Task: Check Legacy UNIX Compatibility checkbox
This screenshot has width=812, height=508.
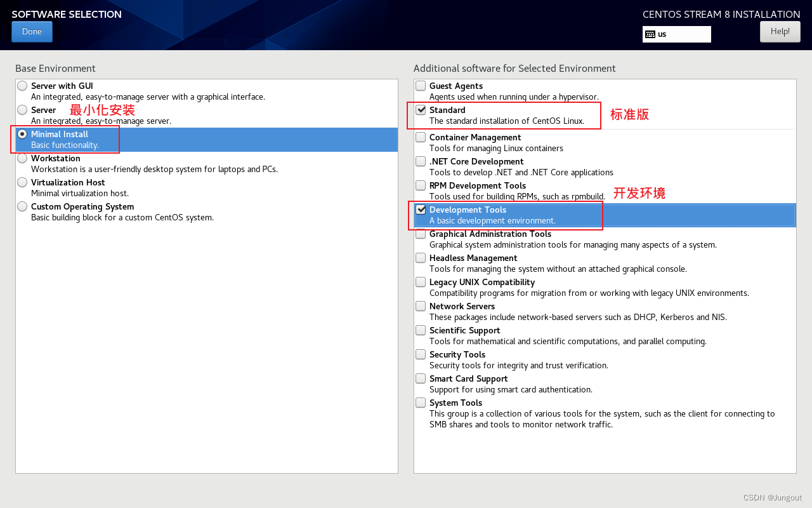Action: (421, 282)
